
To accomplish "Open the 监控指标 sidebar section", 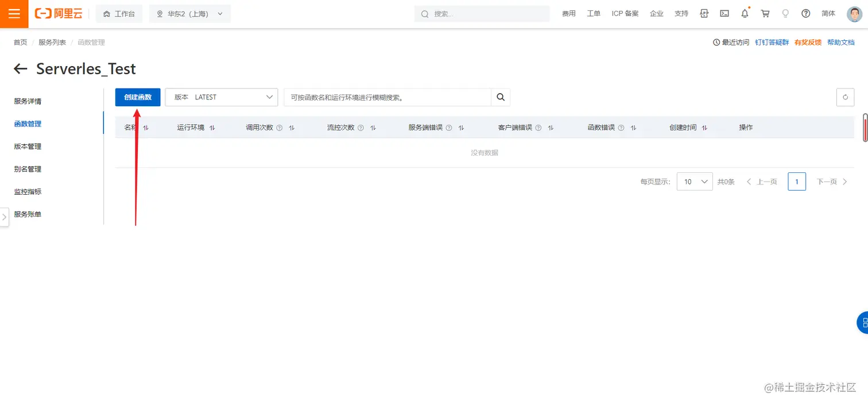I will point(27,191).
